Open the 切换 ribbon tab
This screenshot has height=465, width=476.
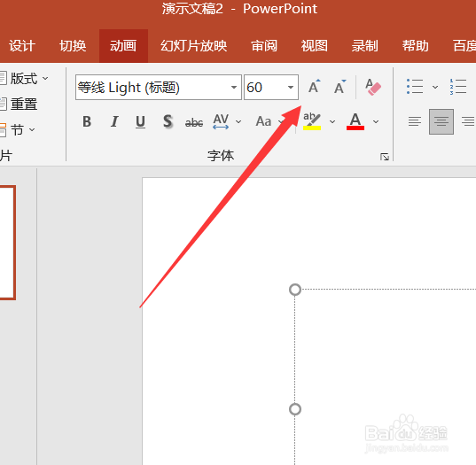73,46
